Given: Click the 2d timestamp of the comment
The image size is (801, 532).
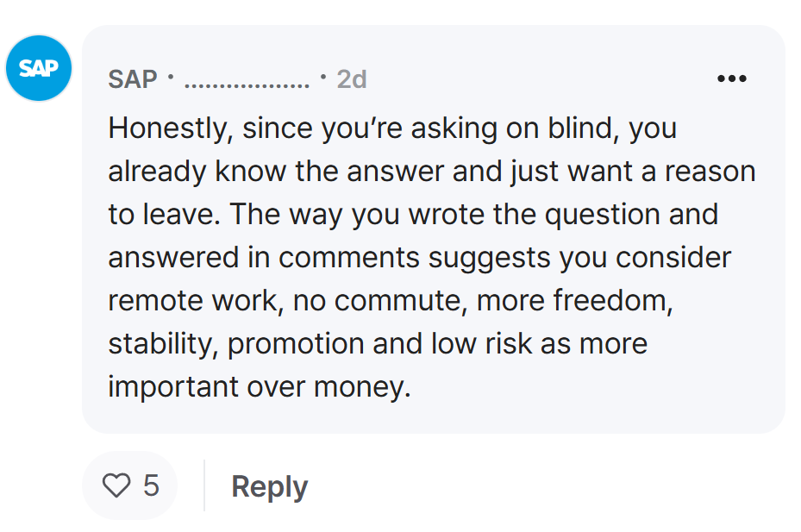Looking at the screenshot, I should pos(352,79).
